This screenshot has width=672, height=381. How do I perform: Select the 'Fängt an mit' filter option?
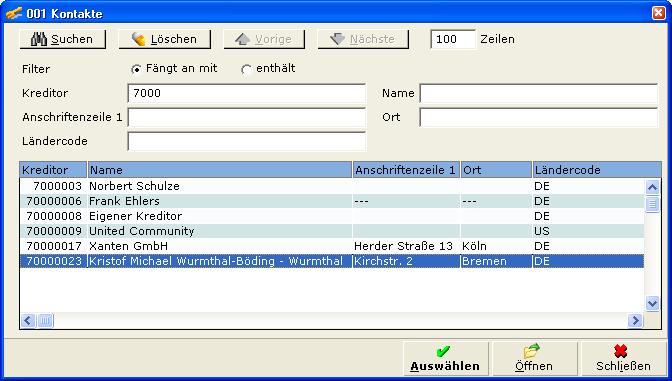pyautogui.click(x=136, y=69)
